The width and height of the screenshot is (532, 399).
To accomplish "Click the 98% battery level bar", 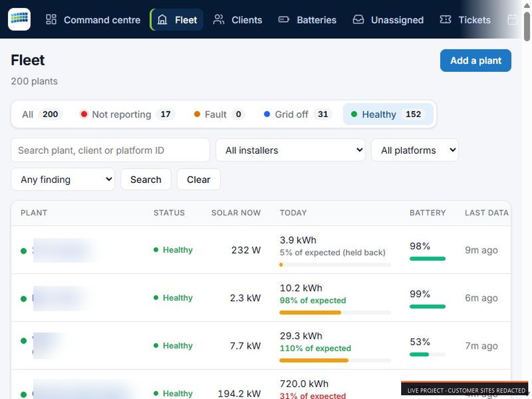I will point(428,259).
